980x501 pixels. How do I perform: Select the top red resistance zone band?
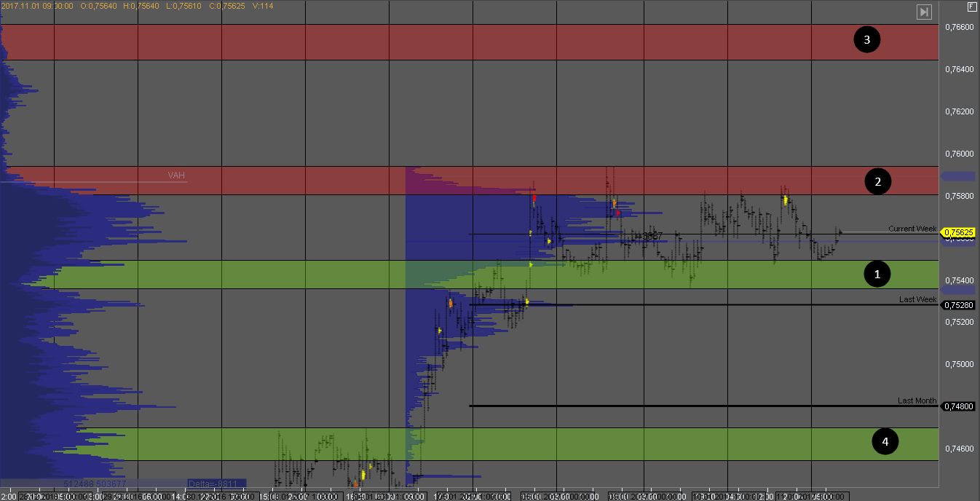point(437,42)
